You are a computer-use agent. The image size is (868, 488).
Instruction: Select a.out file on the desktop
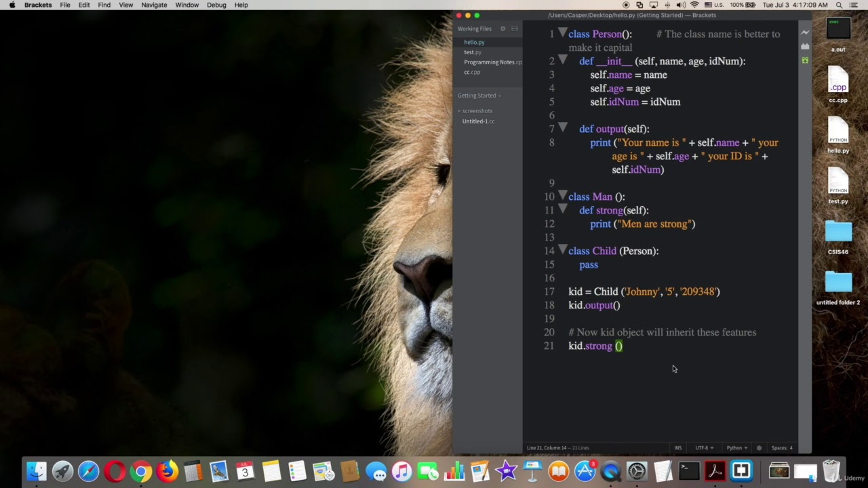[x=838, y=35]
